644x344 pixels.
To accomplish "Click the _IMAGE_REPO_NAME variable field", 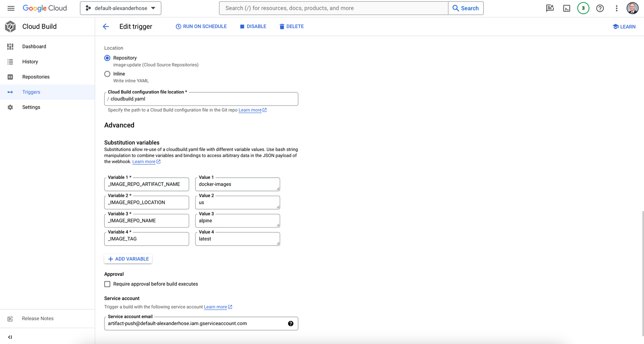I will pyautogui.click(x=147, y=221).
